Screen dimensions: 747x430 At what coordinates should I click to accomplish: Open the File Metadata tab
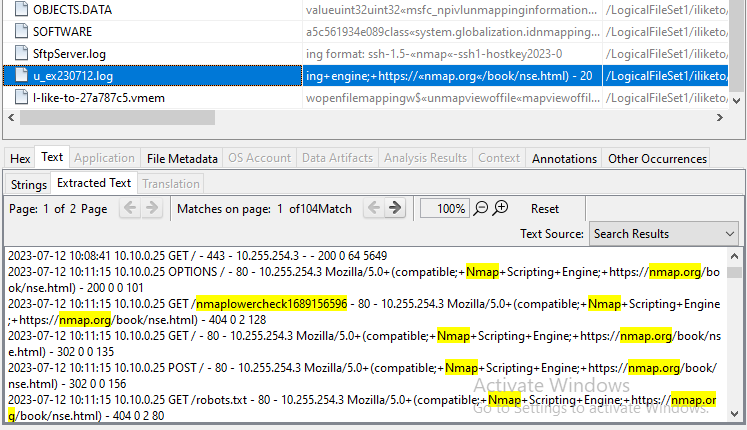pyautogui.click(x=182, y=159)
